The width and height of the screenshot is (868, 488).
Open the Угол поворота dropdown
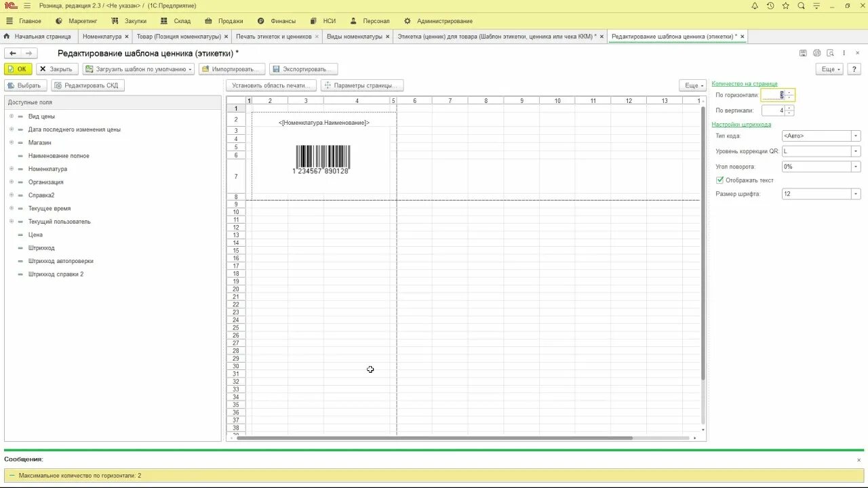pyautogui.click(x=856, y=167)
